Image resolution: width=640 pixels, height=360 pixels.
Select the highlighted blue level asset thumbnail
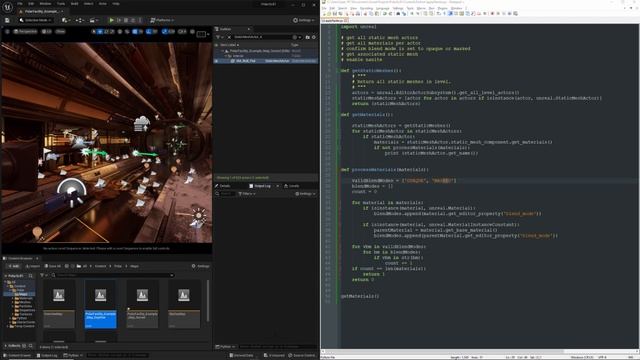click(x=100, y=304)
